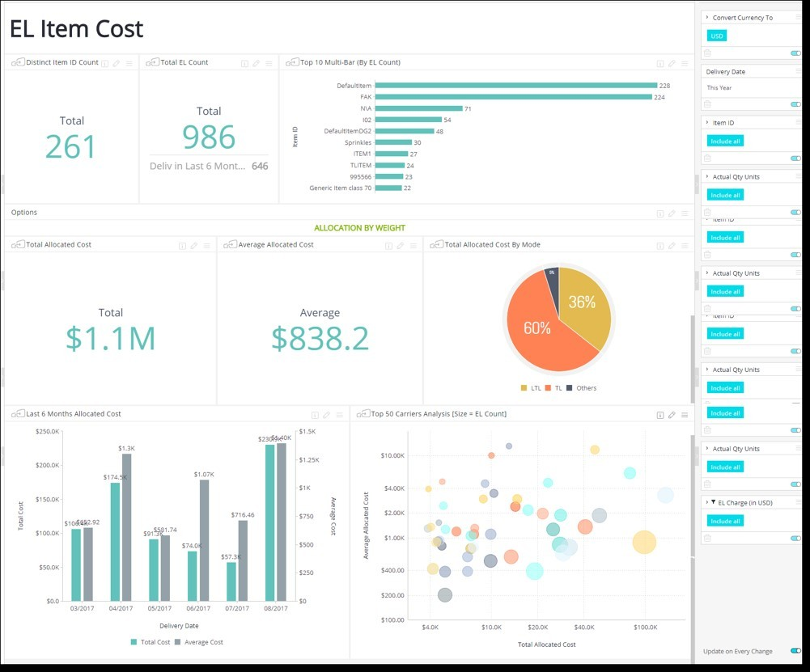Click Include all under the Item ID filter
The height and width of the screenshot is (672, 810).
click(724, 141)
